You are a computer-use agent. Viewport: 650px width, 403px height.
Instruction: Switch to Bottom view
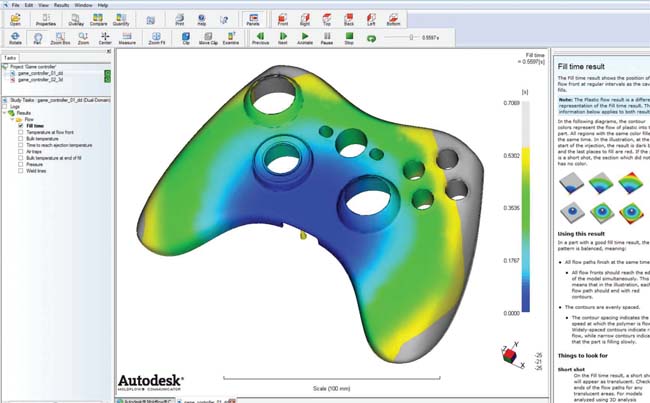tap(393, 19)
